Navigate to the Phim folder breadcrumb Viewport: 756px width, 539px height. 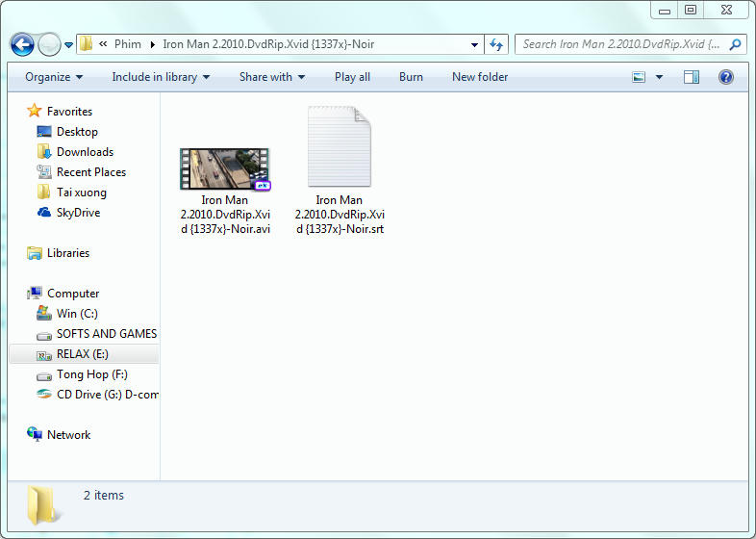128,44
